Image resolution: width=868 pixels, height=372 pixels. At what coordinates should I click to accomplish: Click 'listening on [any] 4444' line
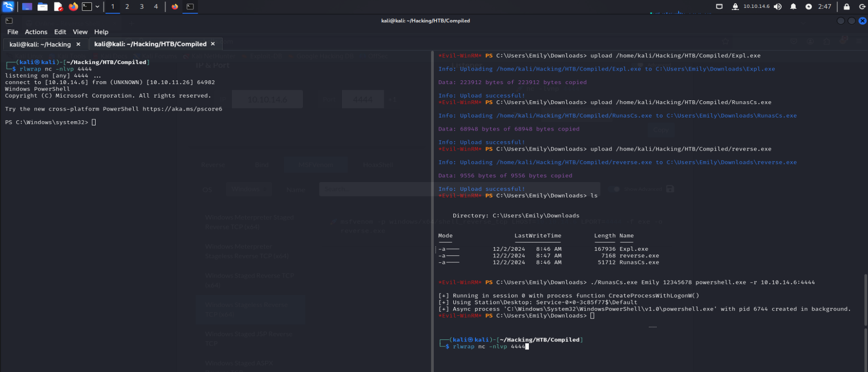53,75
